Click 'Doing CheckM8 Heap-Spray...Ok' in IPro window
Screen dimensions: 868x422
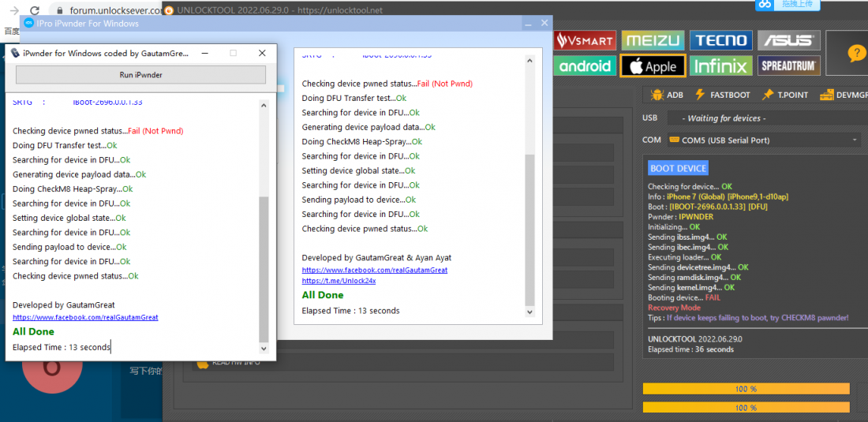point(362,142)
